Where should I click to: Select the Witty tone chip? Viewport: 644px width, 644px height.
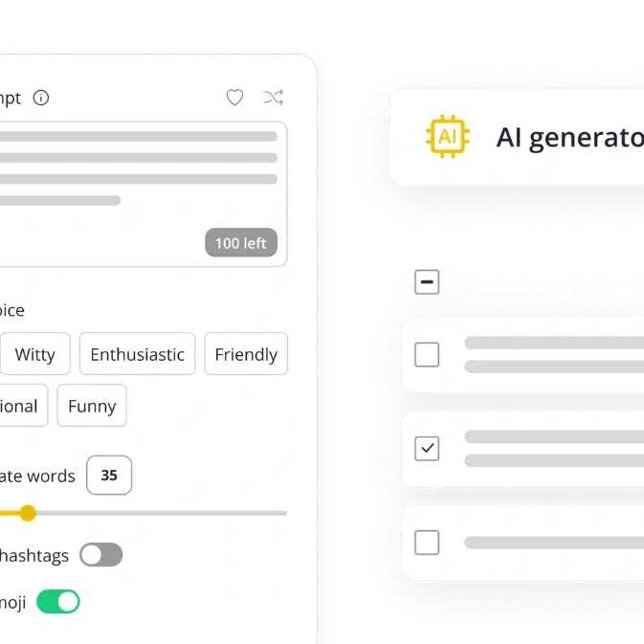34,354
